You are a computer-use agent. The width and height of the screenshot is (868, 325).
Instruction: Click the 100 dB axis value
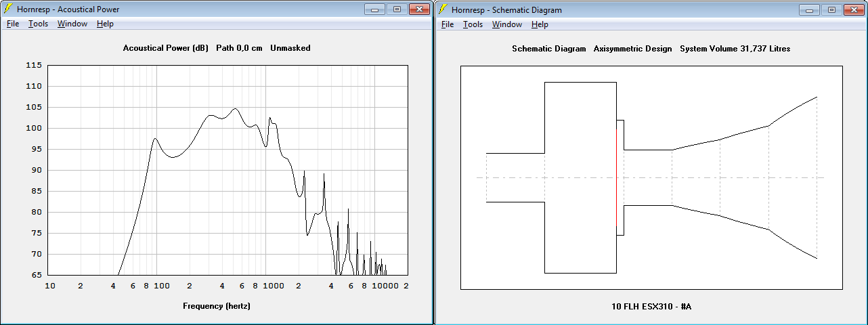click(35, 128)
